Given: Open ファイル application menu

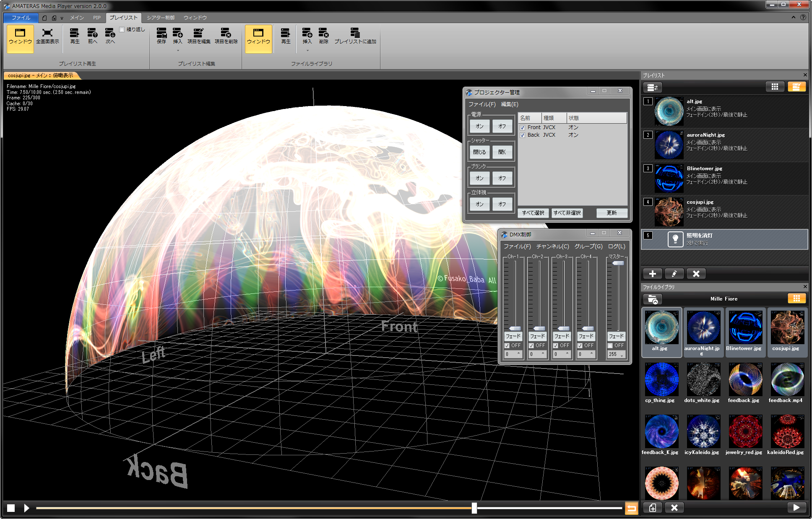Looking at the screenshot, I should (21, 18).
